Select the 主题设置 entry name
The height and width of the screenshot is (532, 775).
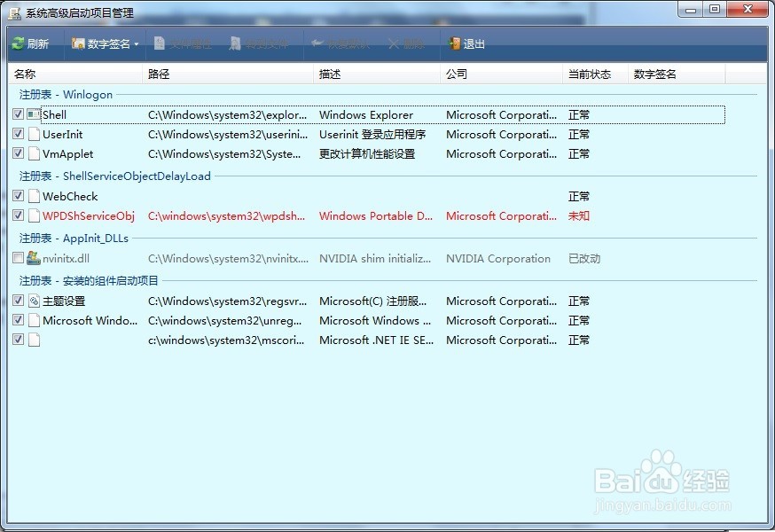(64, 301)
